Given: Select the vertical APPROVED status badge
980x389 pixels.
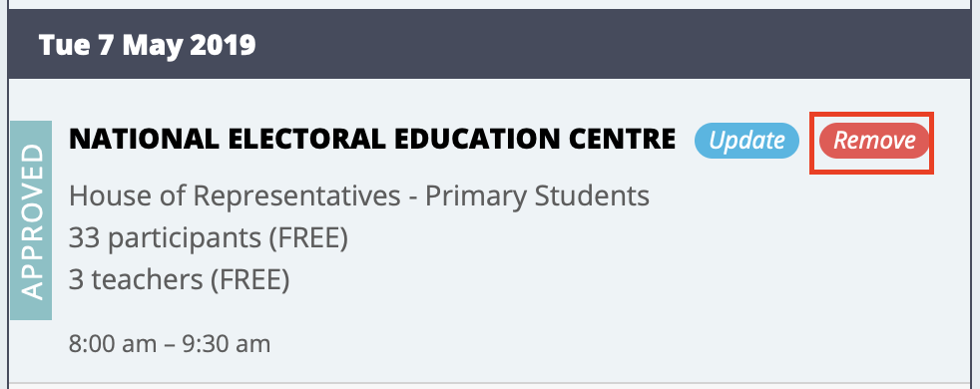Looking at the screenshot, I should click(31, 220).
